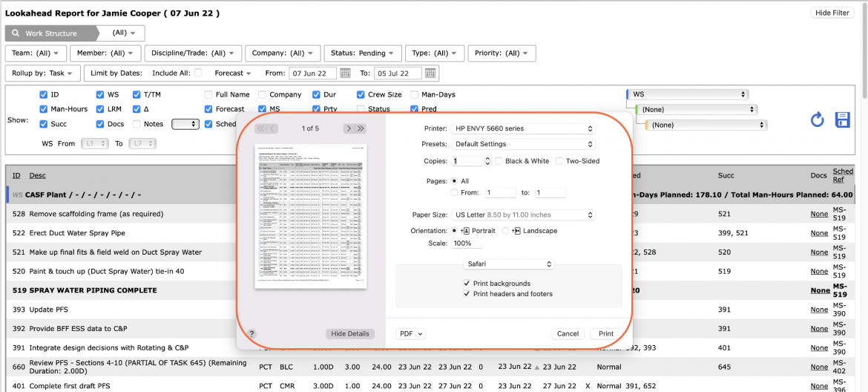Choose Landscape orientation
Viewport: 868px width, 392px height.
point(505,231)
